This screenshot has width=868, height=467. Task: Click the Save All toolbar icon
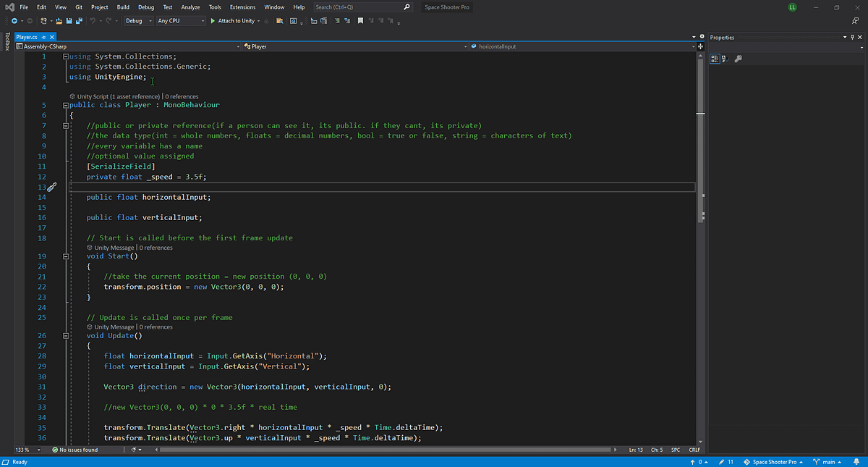point(78,20)
